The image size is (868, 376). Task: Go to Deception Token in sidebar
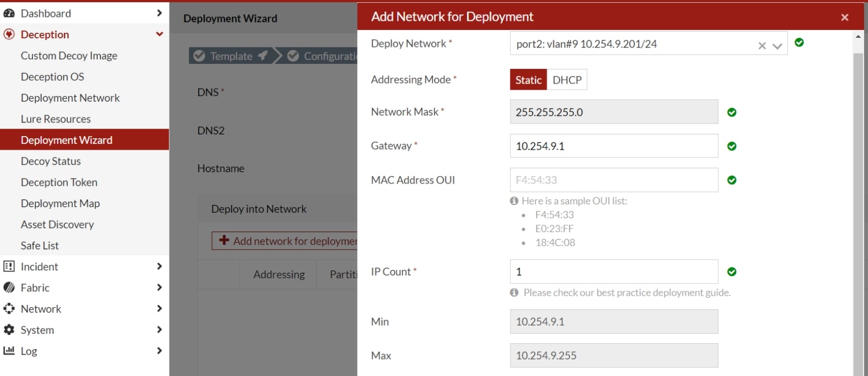(x=59, y=182)
